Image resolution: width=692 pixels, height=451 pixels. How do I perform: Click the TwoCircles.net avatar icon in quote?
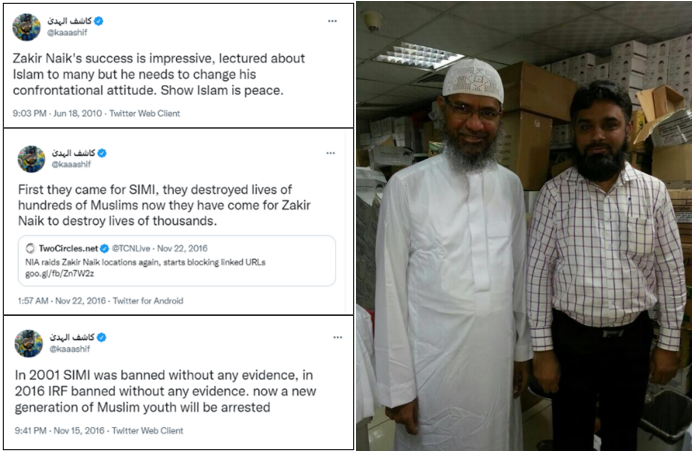click(30, 248)
